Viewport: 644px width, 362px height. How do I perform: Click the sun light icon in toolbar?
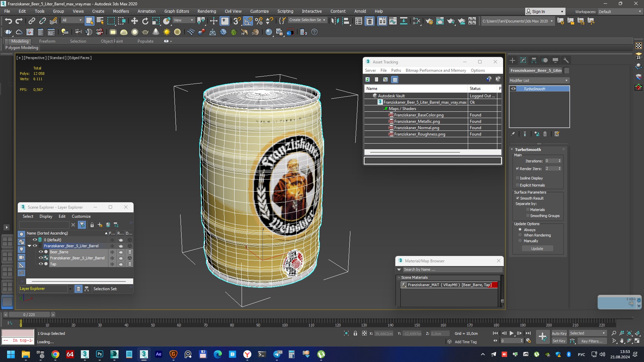(166, 32)
